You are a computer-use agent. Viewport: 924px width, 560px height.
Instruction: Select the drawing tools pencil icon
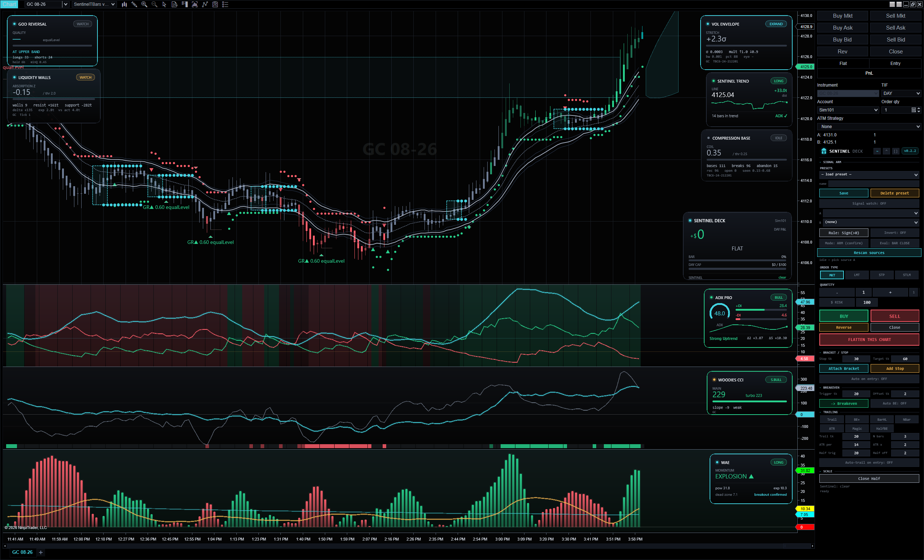click(134, 4)
